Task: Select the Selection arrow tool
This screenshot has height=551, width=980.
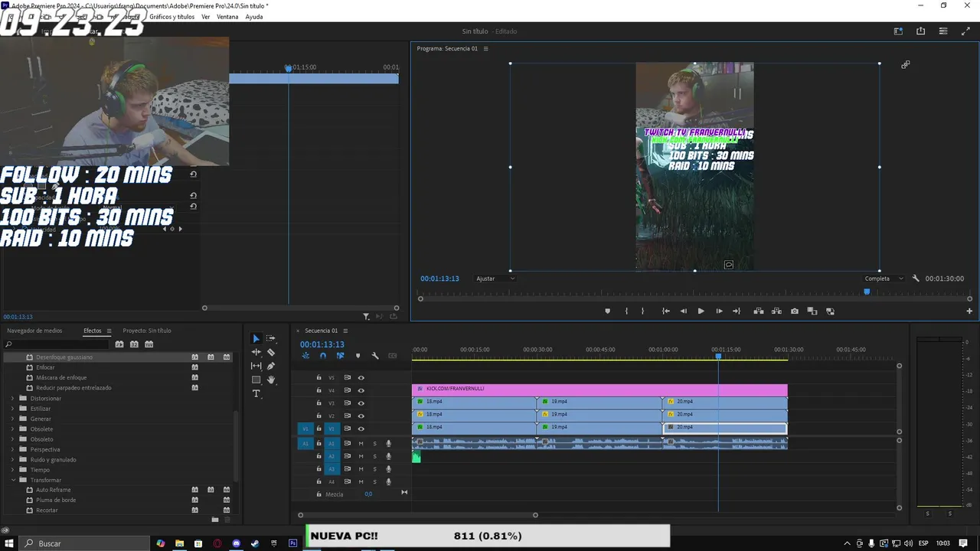Action: pos(256,338)
